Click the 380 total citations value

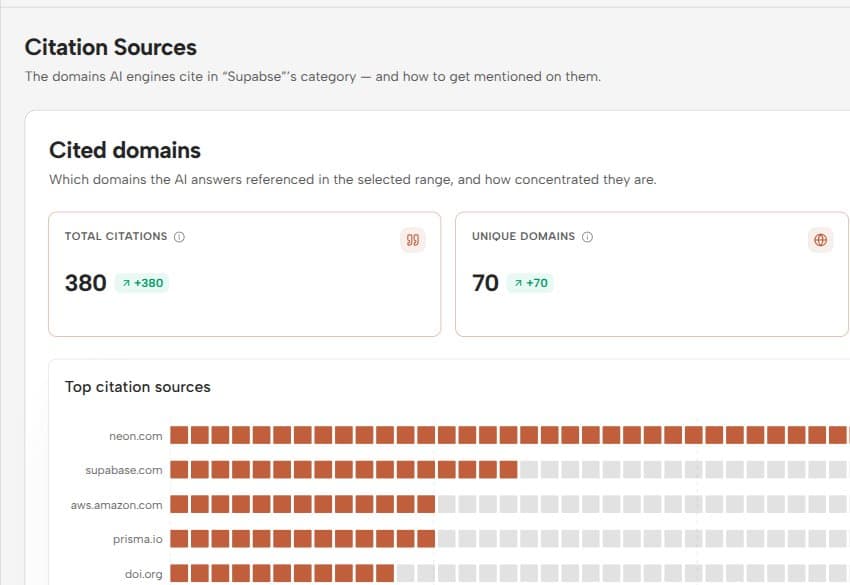point(86,283)
